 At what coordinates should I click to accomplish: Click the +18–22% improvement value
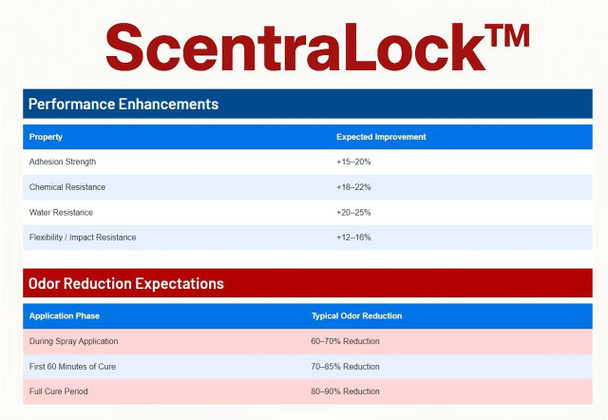tap(354, 187)
